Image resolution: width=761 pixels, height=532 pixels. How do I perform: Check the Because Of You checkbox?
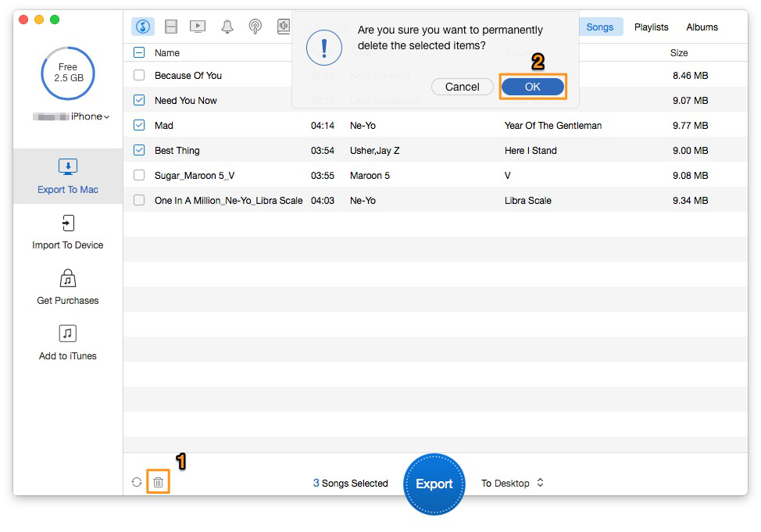pos(139,75)
